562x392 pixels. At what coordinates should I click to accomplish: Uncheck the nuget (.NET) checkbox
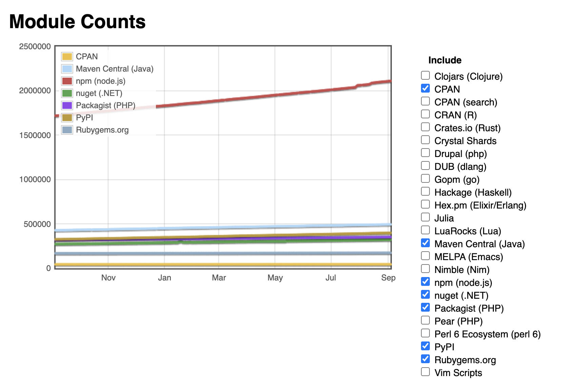(425, 294)
